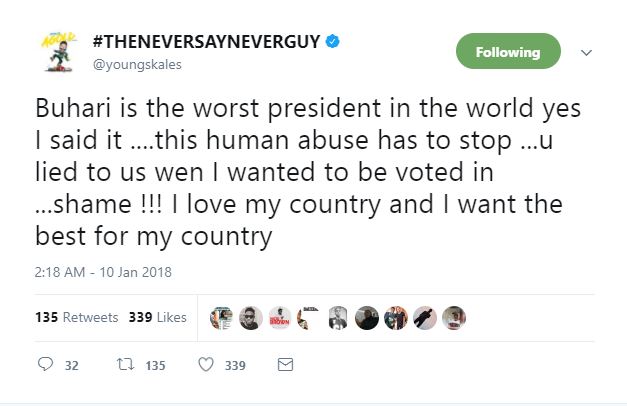The image size is (627, 406).
Task: Open the black-and-white photo liker avatar
Action: [338, 317]
